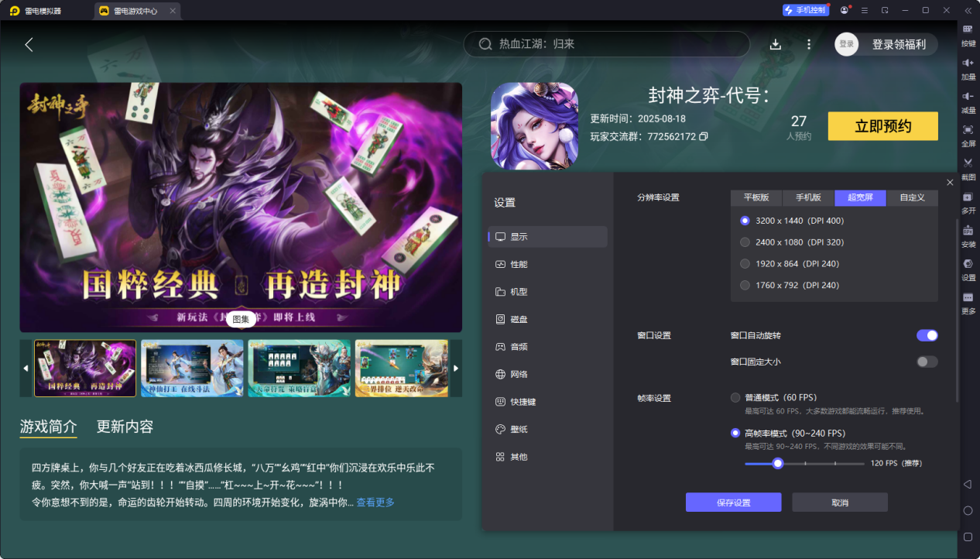Click the FPS slider handle
980x559 pixels.
(778, 463)
